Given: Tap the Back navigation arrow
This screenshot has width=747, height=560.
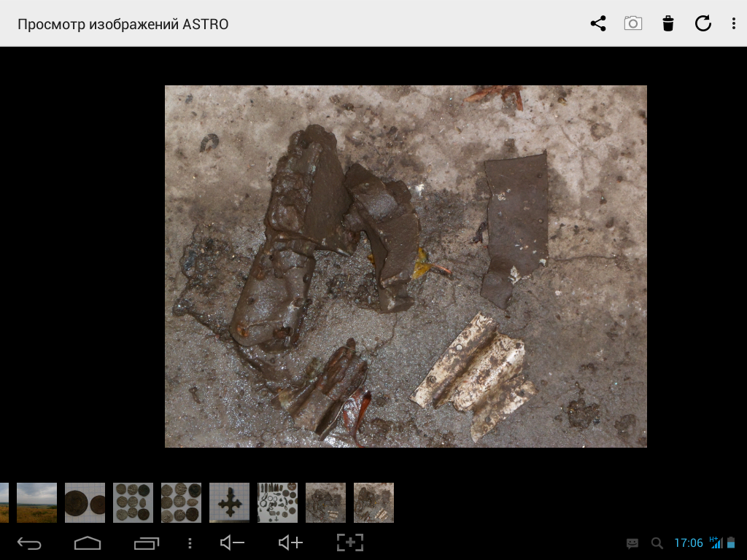Looking at the screenshot, I should [x=29, y=542].
